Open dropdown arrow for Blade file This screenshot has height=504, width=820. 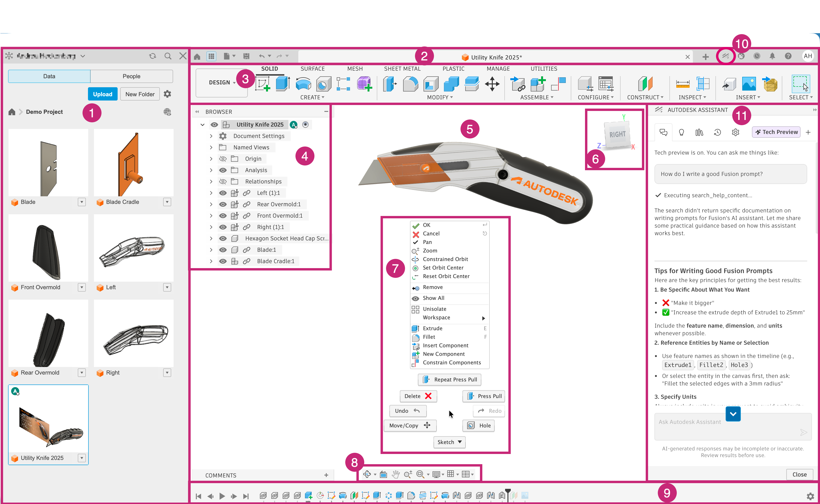(82, 202)
